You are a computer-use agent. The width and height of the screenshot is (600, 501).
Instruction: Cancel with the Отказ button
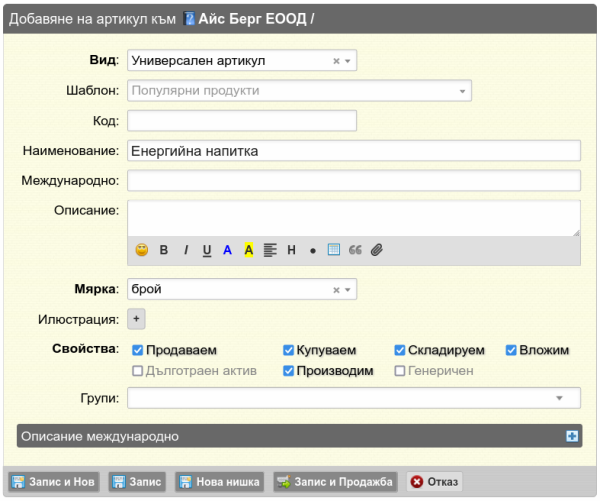434,481
